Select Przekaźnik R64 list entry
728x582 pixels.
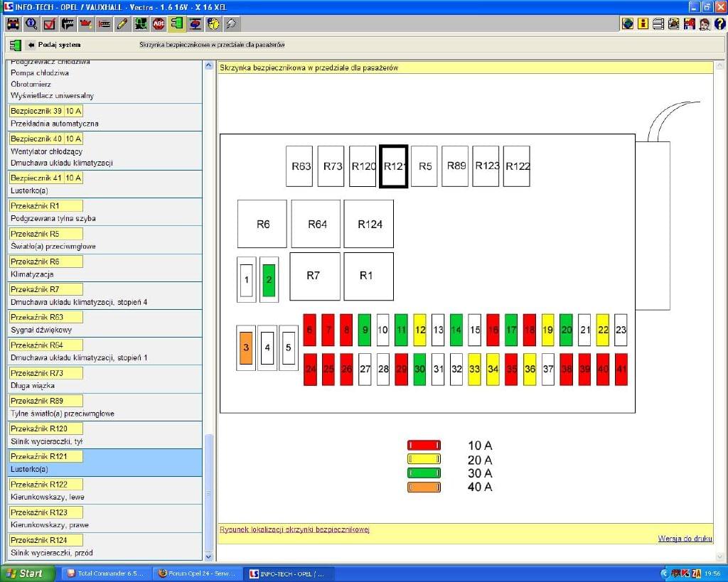tap(46, 345)
